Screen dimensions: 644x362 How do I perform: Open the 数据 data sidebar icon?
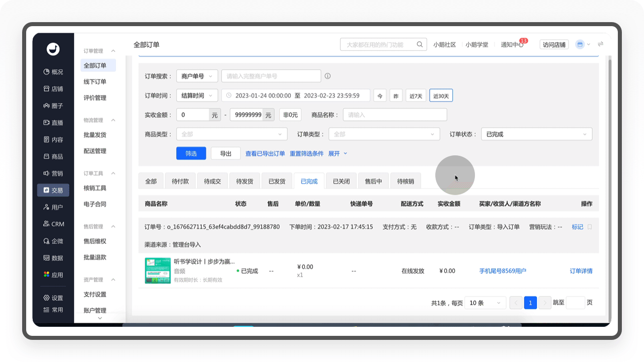[x=46, y=258]
